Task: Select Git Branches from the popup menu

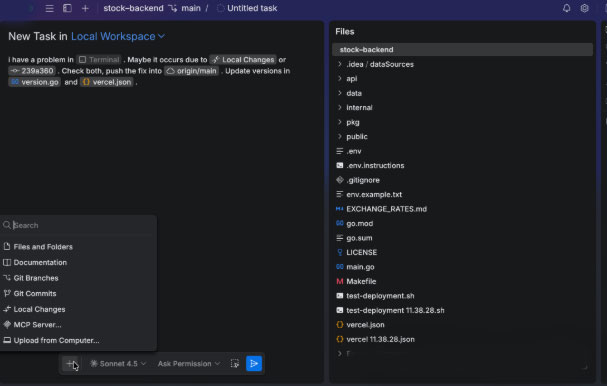Action: (x=79, y=278)
